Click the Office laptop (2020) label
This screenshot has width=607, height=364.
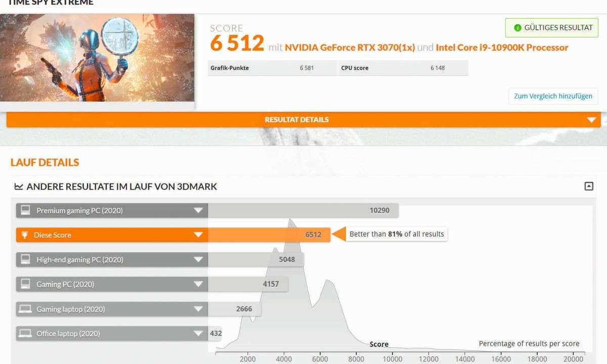pyautogui.click(x=68, y=334)
